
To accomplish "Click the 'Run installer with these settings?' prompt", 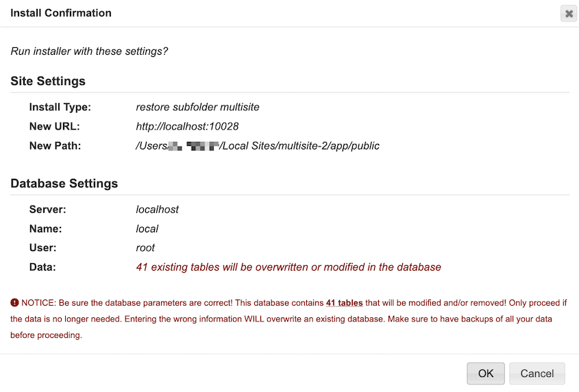I will pyautogui.click(x=89, y=51).
